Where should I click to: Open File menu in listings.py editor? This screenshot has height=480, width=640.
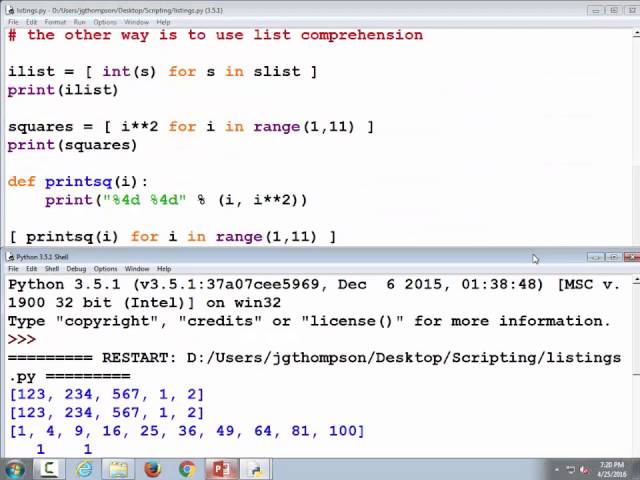click(x=13, y=22)
